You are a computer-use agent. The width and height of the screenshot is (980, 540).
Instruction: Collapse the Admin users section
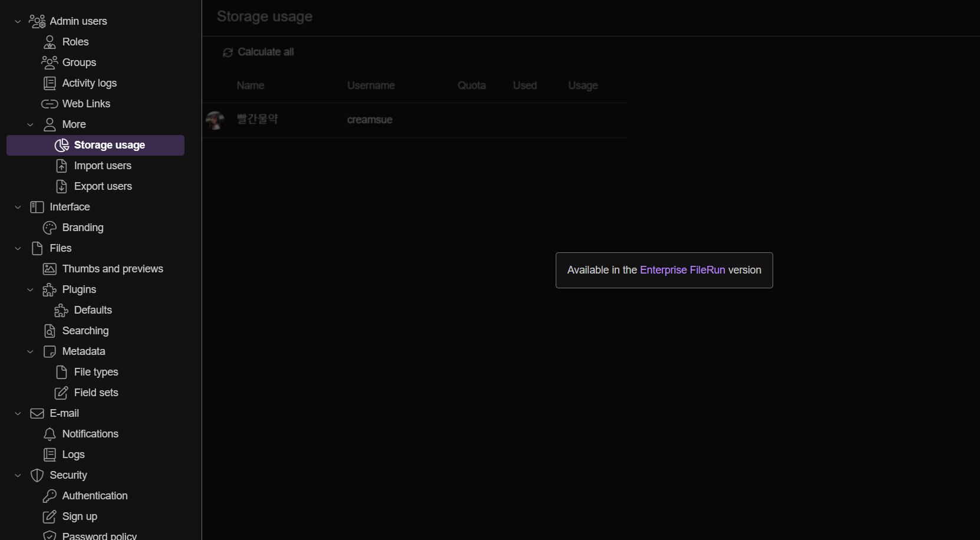(x=18, y=21)
